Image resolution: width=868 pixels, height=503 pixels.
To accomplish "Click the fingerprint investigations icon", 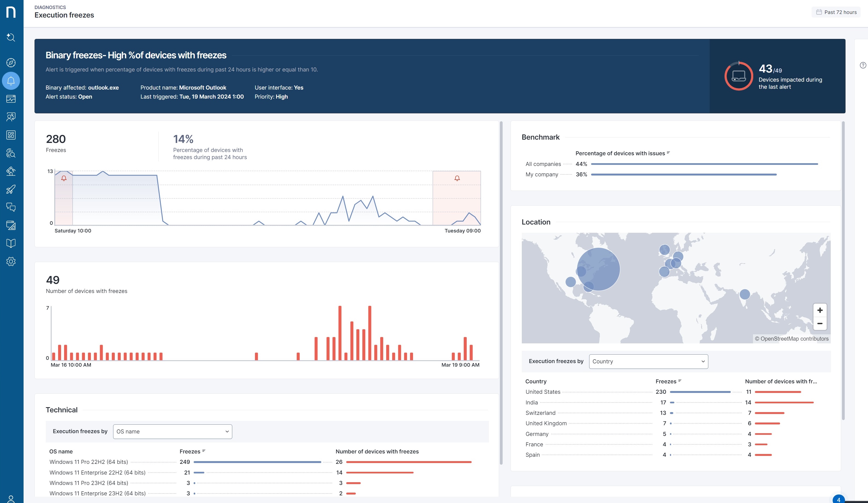I will coord(11,153).
